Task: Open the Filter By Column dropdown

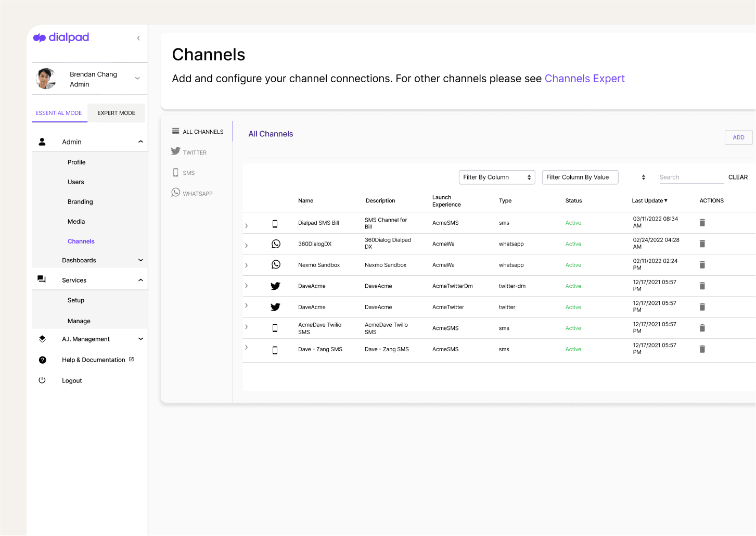Action: 496,177
